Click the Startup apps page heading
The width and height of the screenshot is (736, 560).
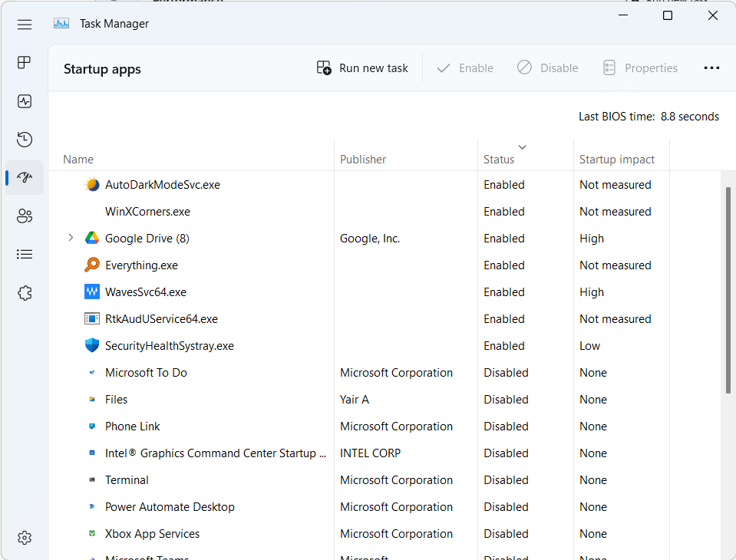click(x=102, y=69)
